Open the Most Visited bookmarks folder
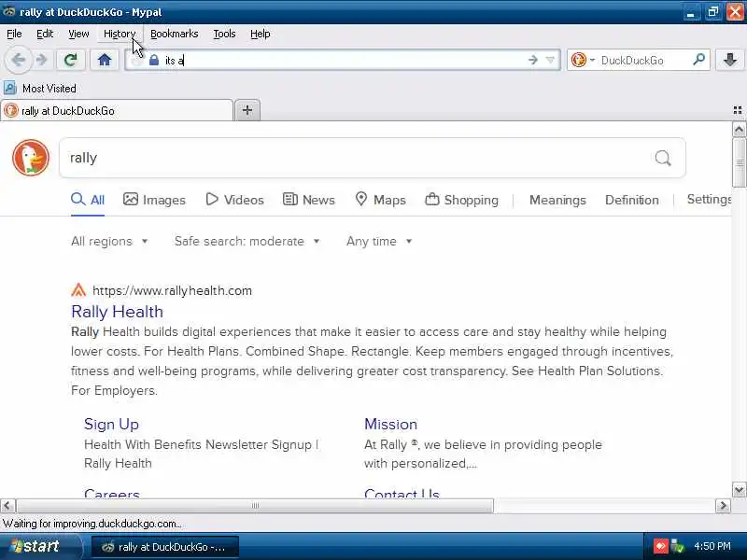The height and width of the screenshot is (560, 747). [x=40, y=88]
